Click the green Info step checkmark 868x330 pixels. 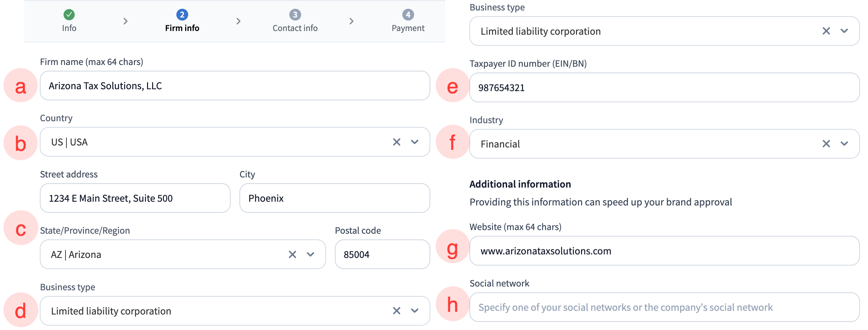tap(69, 15)
